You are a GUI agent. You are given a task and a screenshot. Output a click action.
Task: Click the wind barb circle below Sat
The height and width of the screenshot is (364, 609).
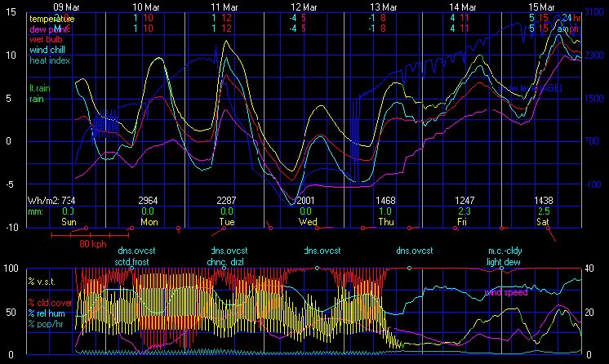click(548, 229)
